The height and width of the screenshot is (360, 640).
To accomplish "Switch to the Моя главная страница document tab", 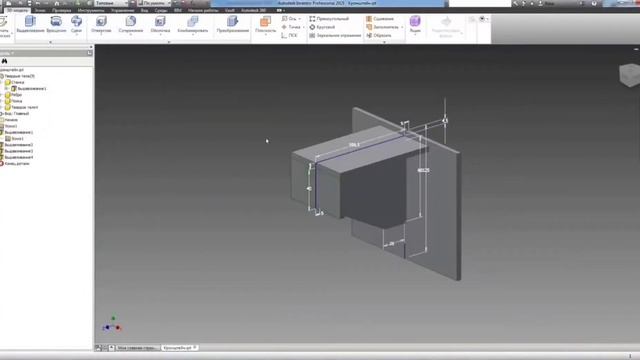I will (137, 348).
